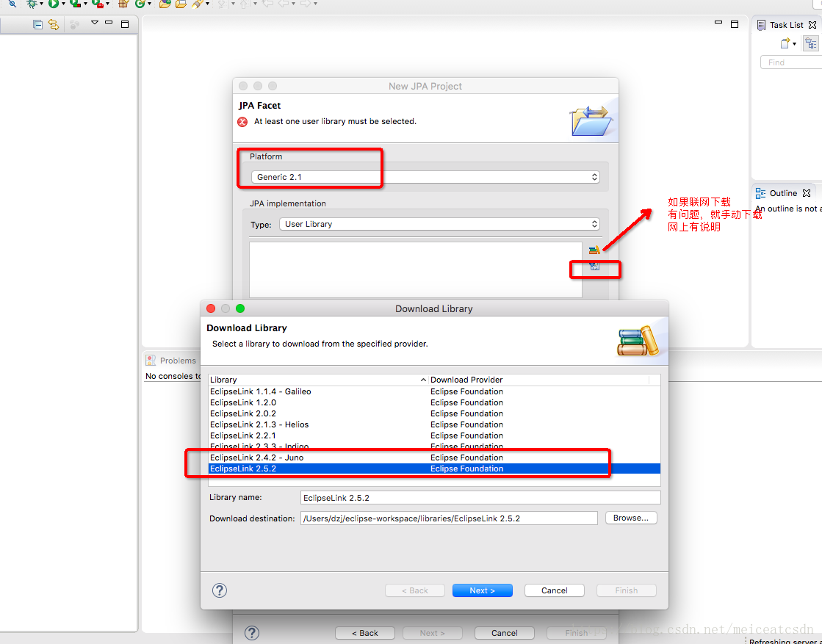822x644 pixels.
Task: Click the Find field in Task List
Action: [x=790, y=62]
